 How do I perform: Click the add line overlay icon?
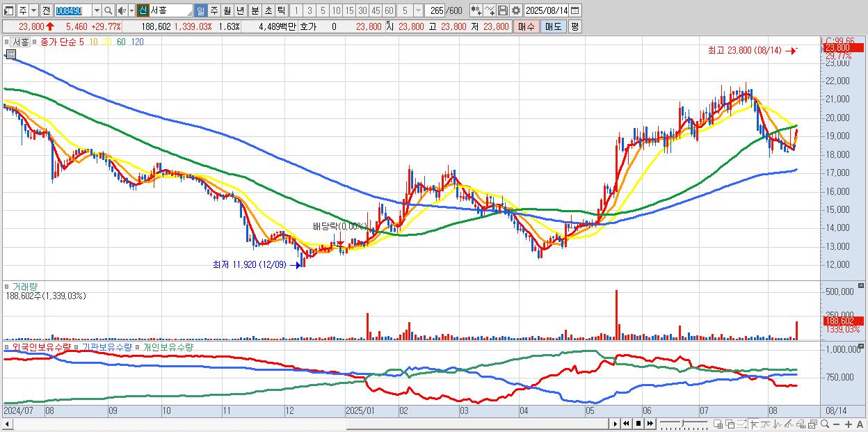pos(490,10)
